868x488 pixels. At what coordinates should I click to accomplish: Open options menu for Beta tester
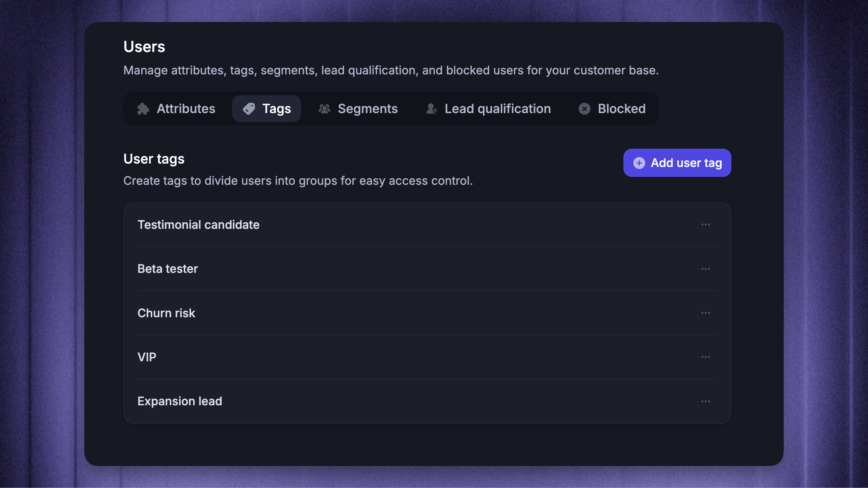click(x=705, y=269)
